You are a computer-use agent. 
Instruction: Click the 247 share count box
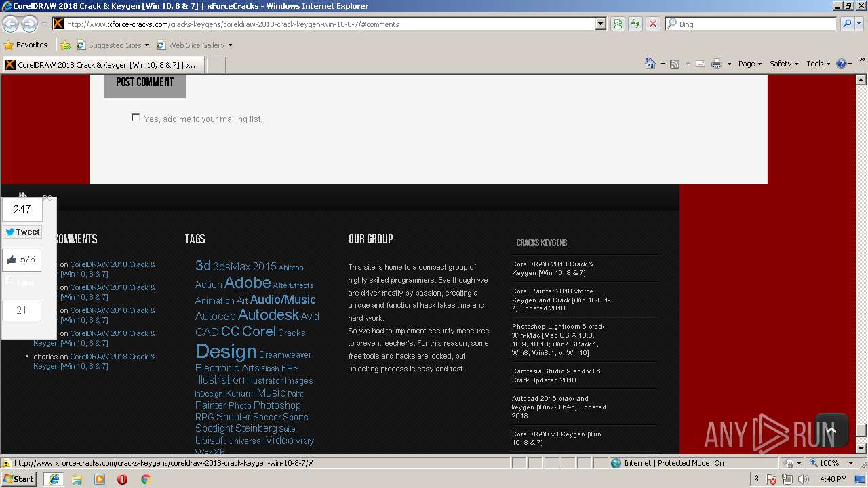coord(22,210)
